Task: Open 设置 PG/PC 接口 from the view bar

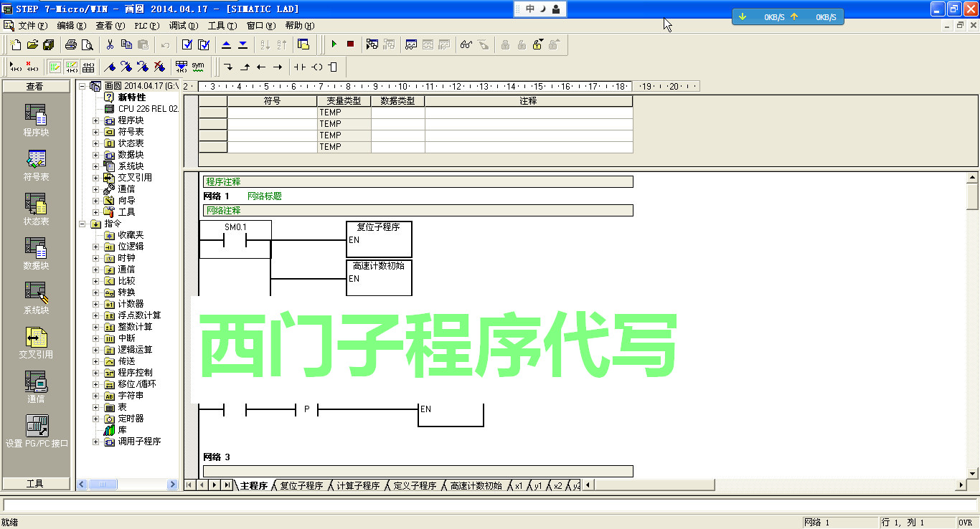Action: pyautogui.click(x=37, y=431)
